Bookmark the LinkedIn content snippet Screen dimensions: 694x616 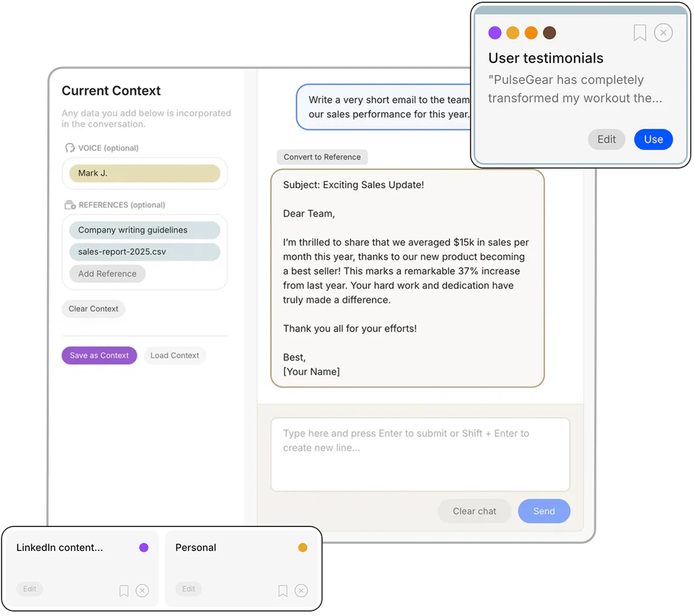tap(124, 590)
